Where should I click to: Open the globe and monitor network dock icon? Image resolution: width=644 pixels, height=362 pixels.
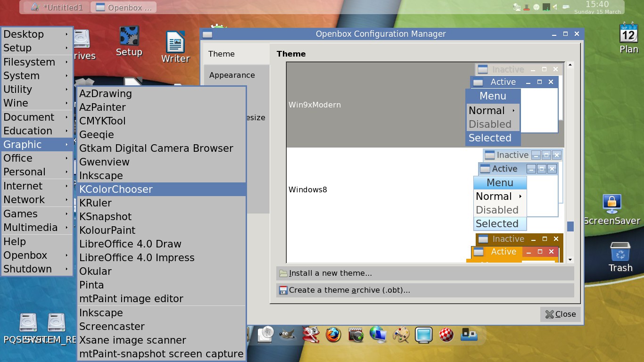coord(378,335)
